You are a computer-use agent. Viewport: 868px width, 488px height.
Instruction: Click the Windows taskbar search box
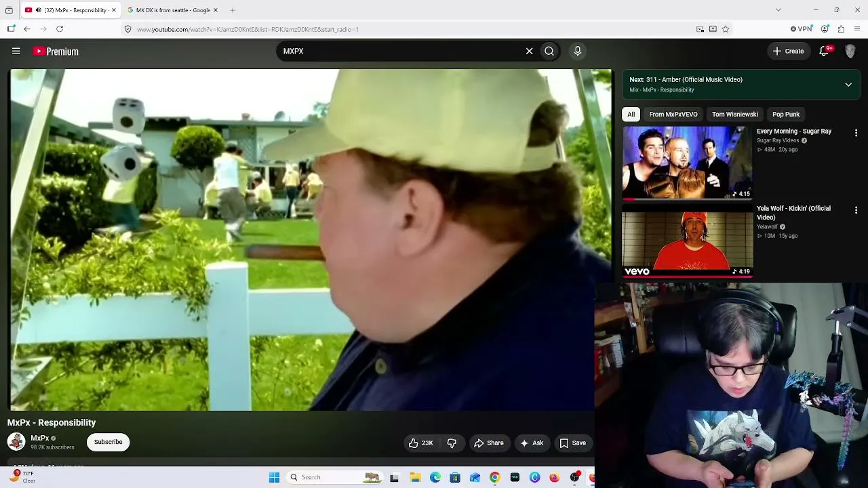tap(334, 478)
